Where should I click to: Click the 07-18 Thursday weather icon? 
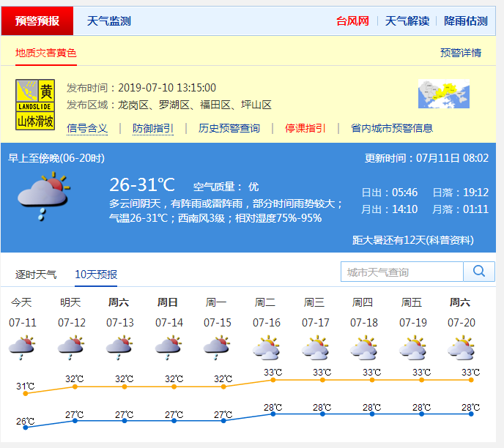pos(364,348)
